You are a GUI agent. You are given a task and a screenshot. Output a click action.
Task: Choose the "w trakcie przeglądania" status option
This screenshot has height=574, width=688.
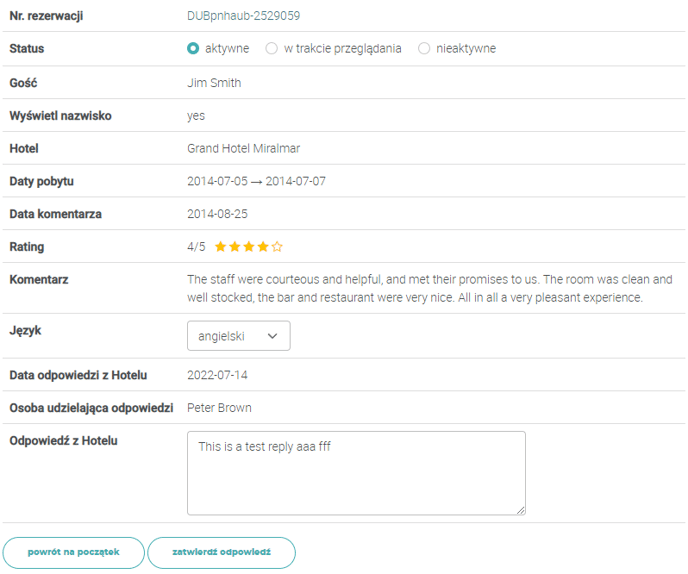[271, 48]
